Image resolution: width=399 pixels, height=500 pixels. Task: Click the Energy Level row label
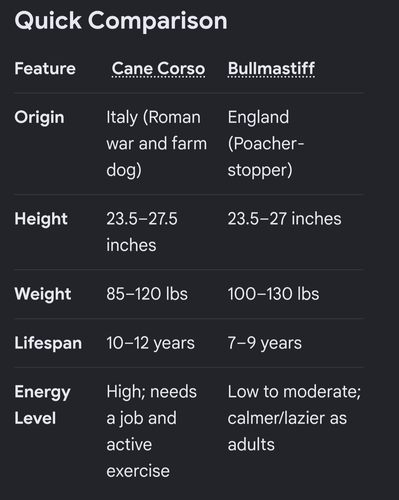point(42,405)
